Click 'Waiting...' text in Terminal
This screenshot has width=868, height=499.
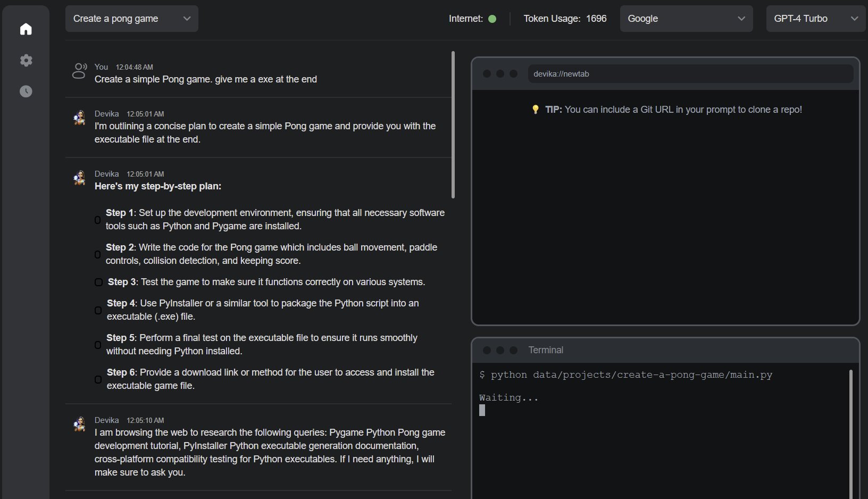pyautogui.click(x=509, y=398)
